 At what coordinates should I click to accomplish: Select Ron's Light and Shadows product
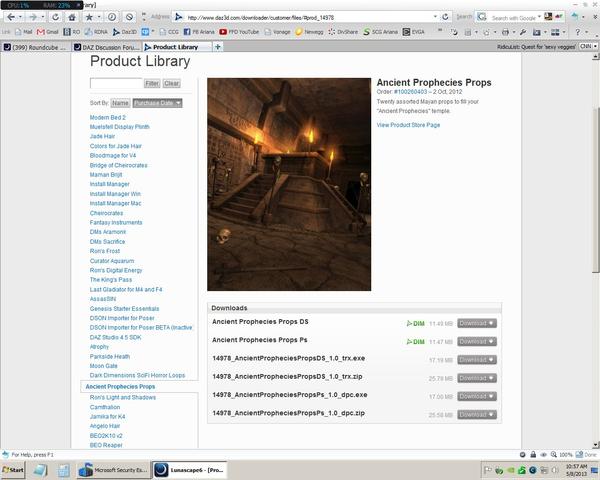(123, 397)
